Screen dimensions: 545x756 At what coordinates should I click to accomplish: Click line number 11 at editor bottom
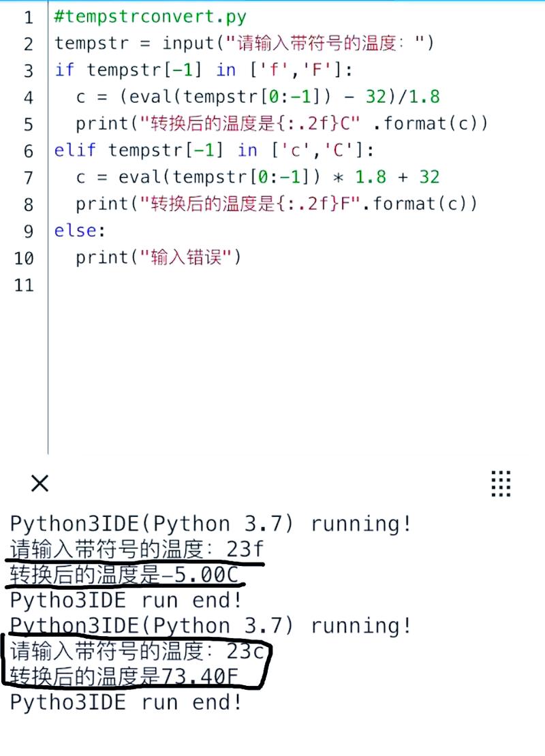[24, 285]
